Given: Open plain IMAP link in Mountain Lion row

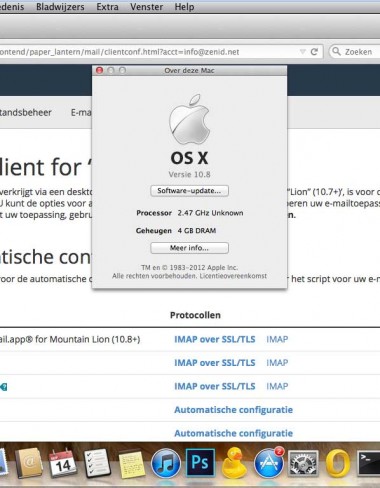Looking at the screenshot, I should 277,339.
